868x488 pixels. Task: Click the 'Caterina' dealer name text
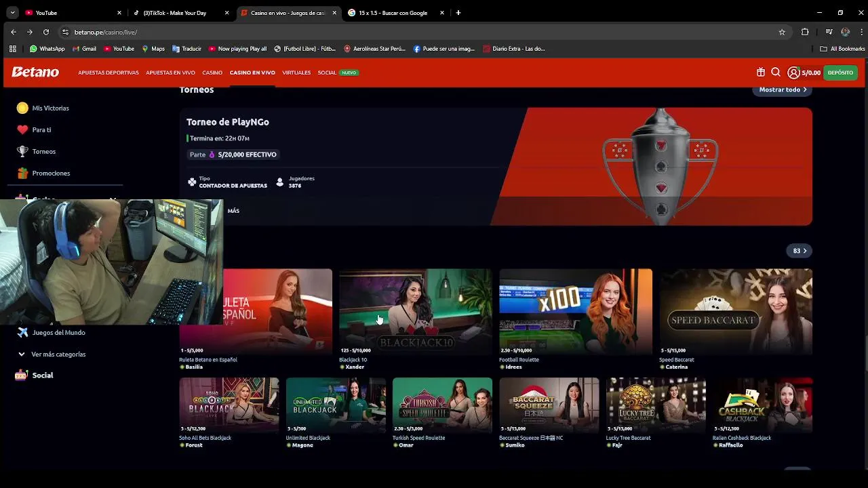[x=677, y=367]
